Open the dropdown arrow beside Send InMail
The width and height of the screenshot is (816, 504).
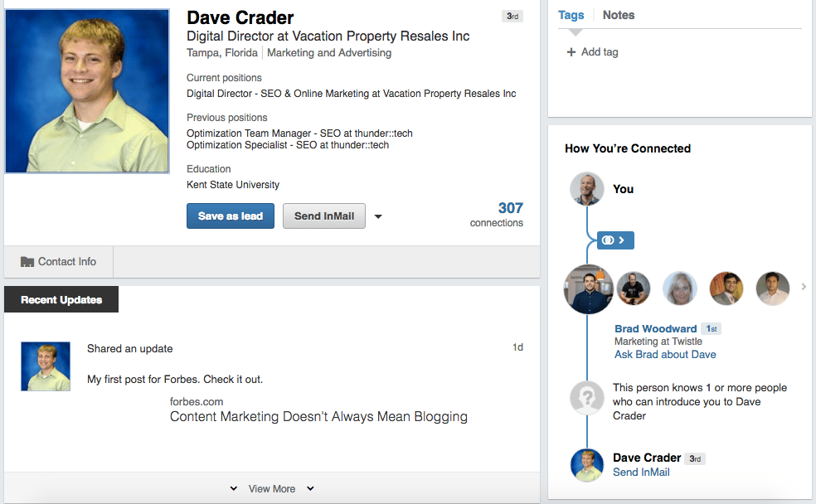pyautogui.click(x=378, y=216)
